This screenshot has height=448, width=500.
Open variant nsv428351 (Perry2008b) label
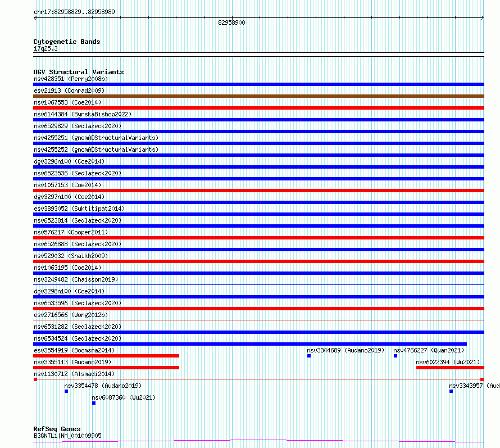[71, 79]
